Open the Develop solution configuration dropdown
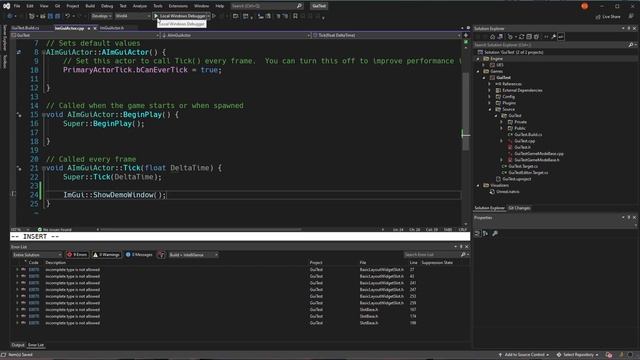640x360 pixels. (101, 16)
